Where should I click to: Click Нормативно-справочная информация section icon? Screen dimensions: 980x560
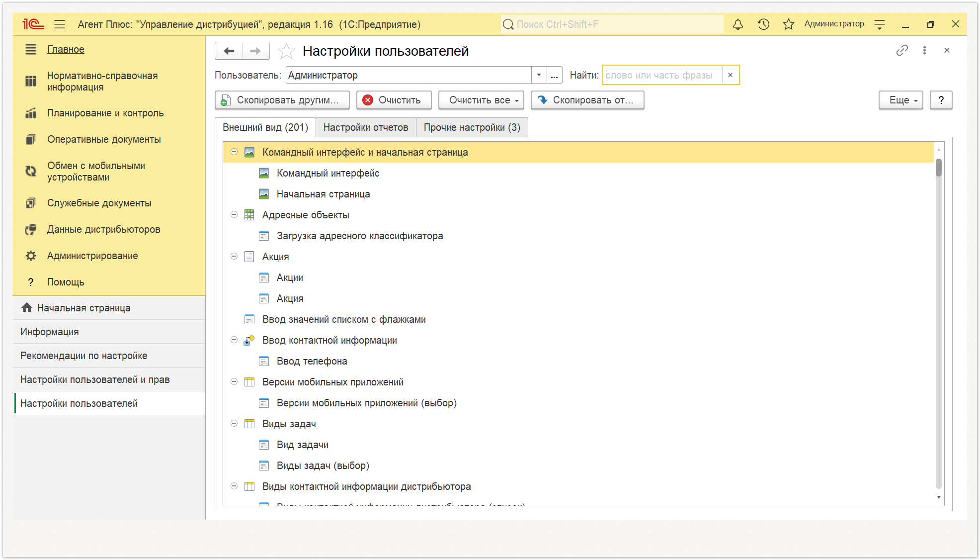31,81
